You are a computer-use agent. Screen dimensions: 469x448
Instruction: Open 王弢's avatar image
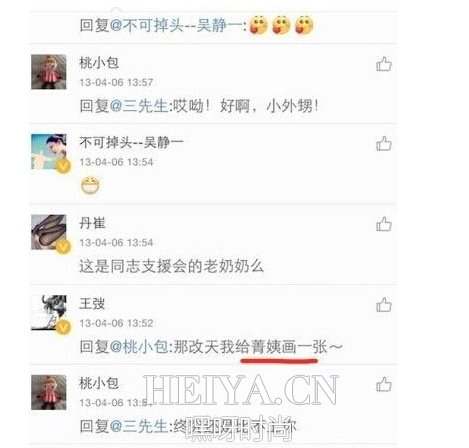49,313
